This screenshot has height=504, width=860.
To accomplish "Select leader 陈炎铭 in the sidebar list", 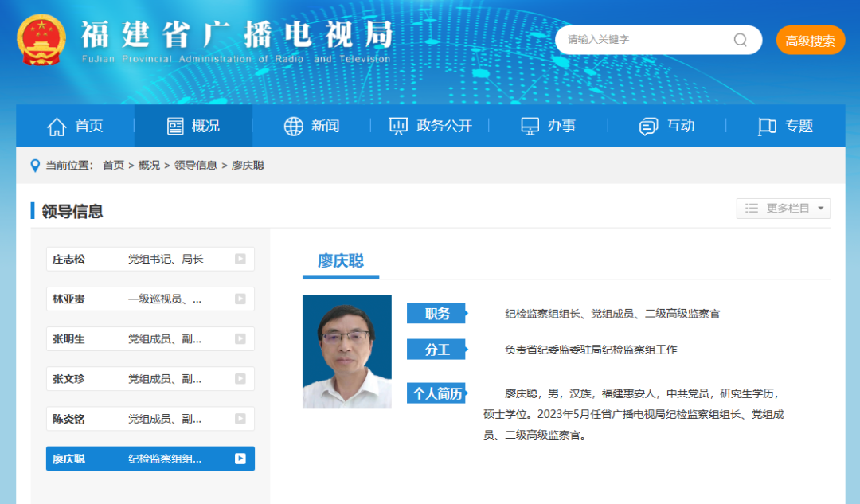I will click(150, 419).
